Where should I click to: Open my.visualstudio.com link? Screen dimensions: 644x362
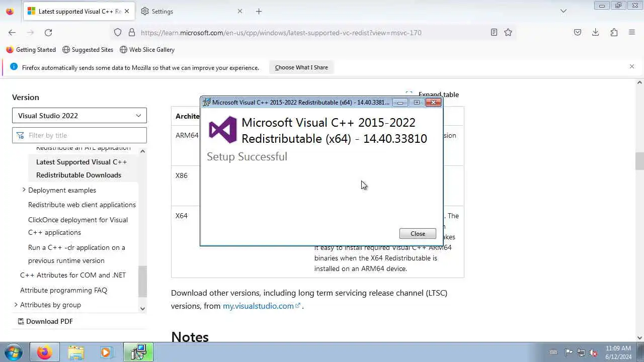pos(262,306)
